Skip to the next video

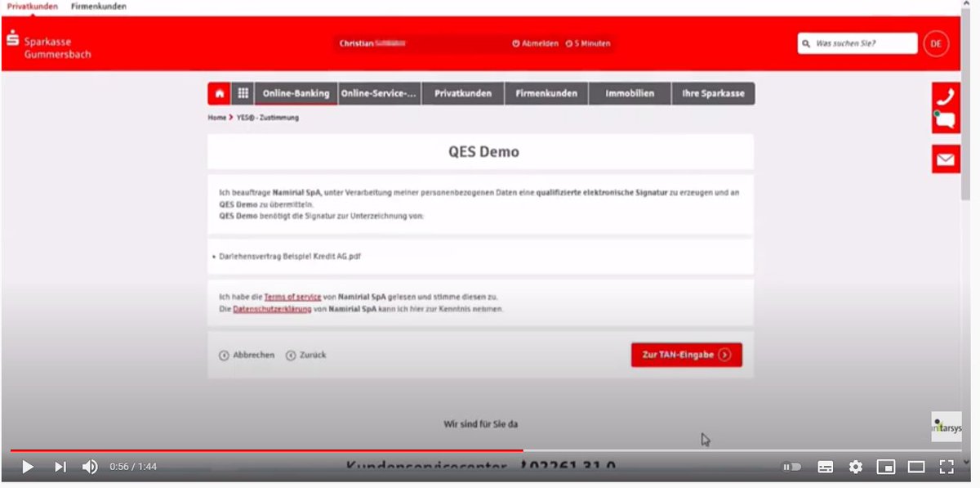tap(60, 467)
